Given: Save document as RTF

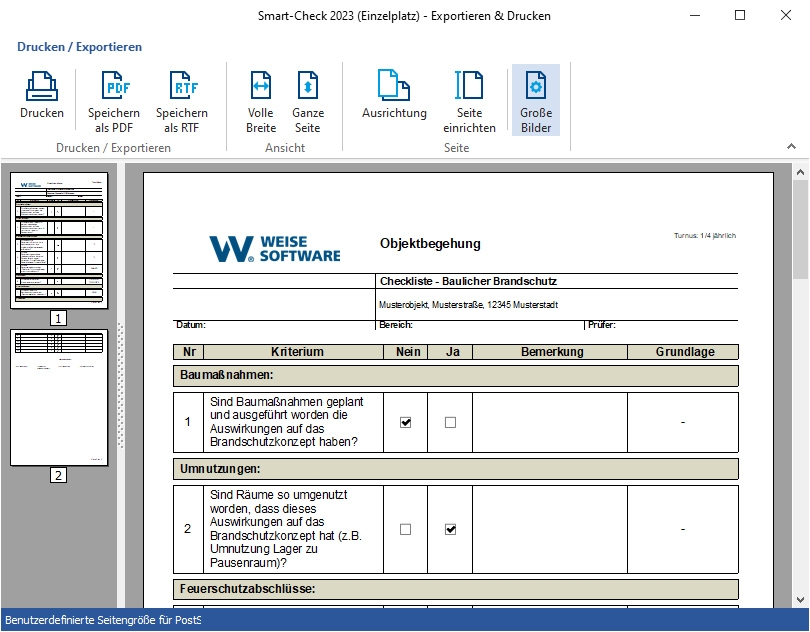Looking at the screenshot, I should click(182, 100).
